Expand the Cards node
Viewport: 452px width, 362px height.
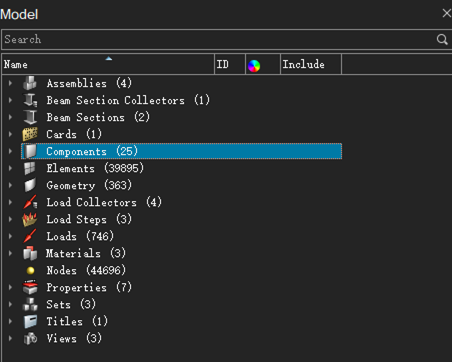tap(10, 134)
